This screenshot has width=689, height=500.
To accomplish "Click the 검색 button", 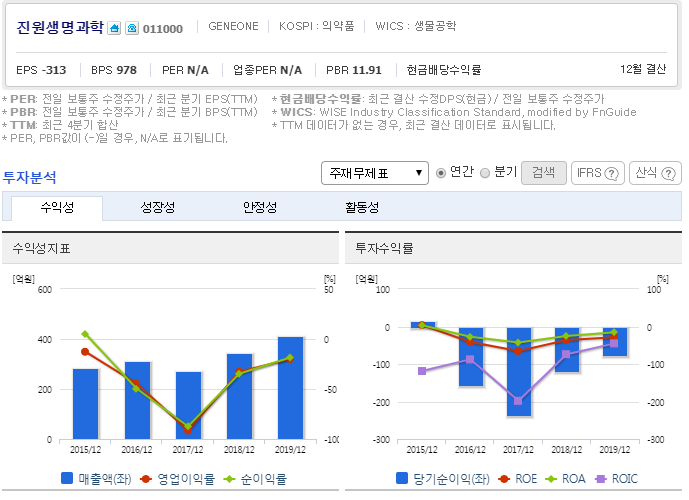I will (544, 173).
